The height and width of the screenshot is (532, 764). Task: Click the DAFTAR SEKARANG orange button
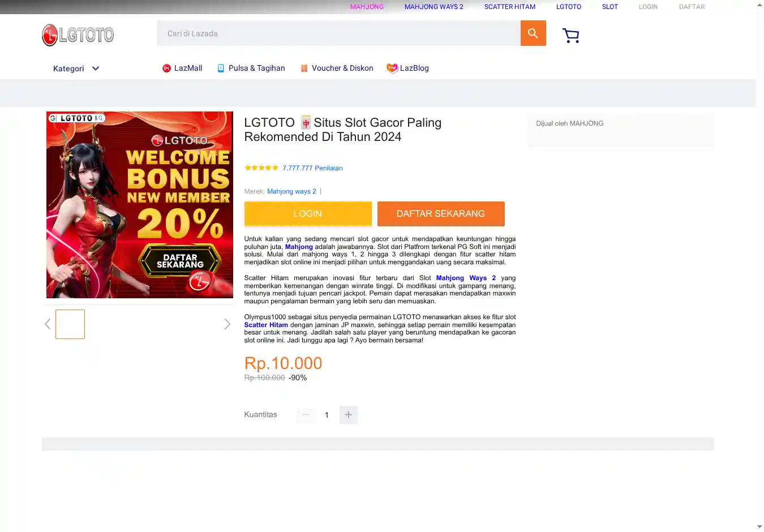pyautogui.click(x=441, y=214)
